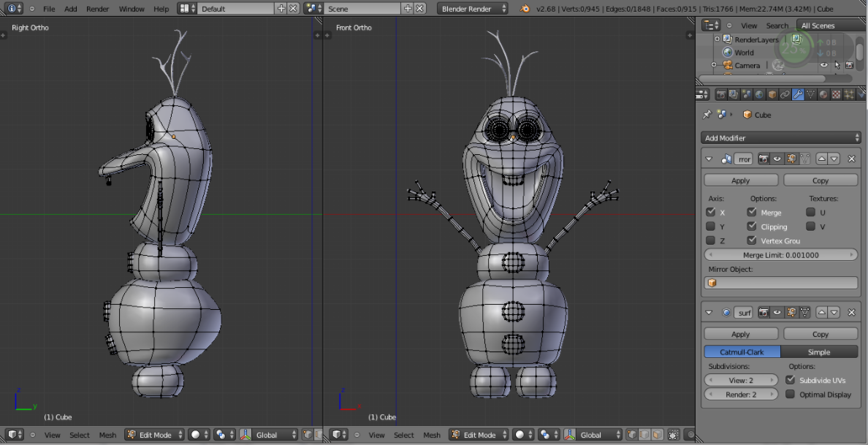868x445 pixels.
Task: Click the pin icon beside Cube breadcrumb
Action: (707, 115)
